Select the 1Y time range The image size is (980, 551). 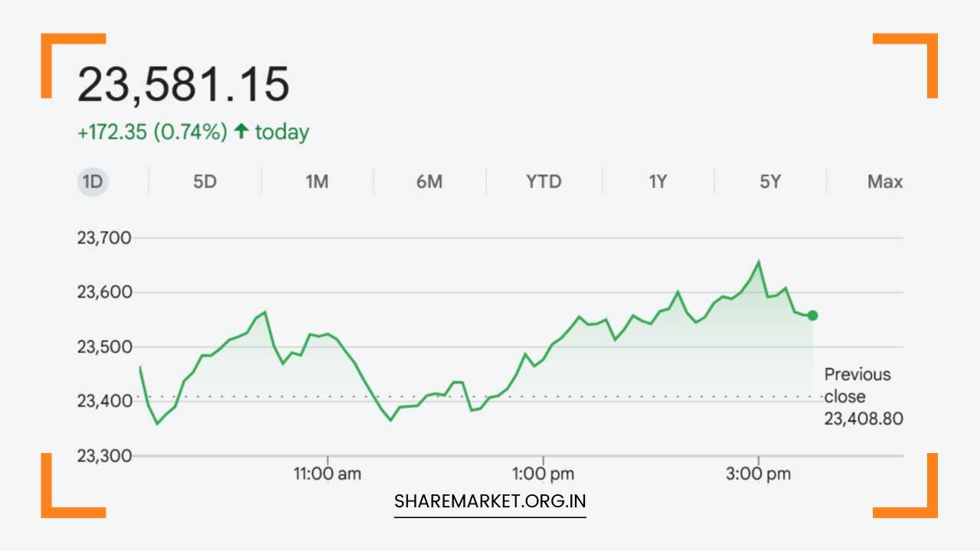click(x=657, y=181)
